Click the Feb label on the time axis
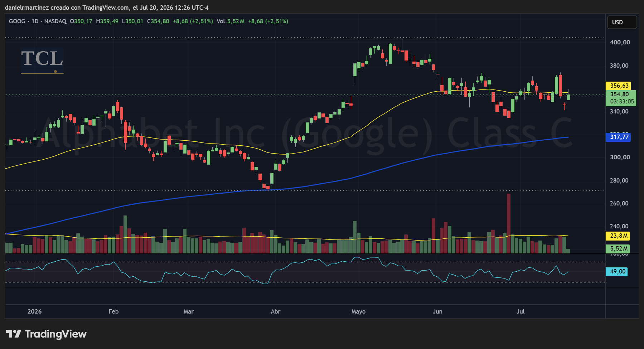644x349 pixels. [113, 311]
